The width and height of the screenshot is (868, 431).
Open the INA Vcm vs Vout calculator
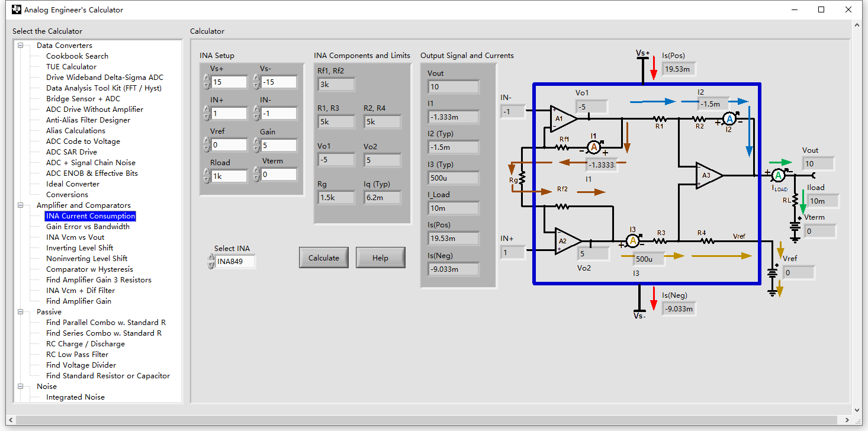tap(75, 237)
